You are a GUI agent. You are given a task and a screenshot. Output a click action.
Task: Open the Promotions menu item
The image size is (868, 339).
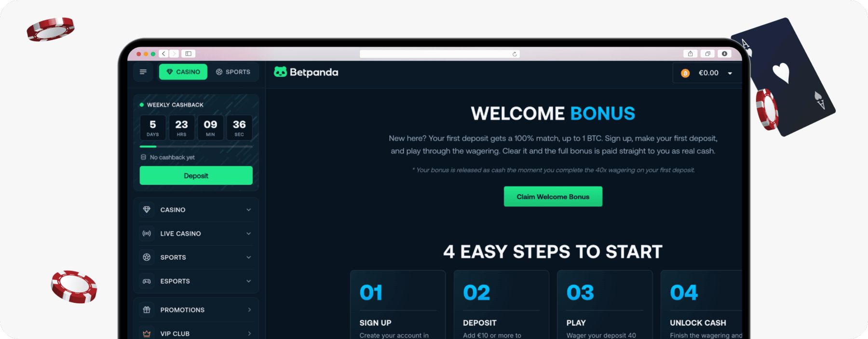pos(196,310)
